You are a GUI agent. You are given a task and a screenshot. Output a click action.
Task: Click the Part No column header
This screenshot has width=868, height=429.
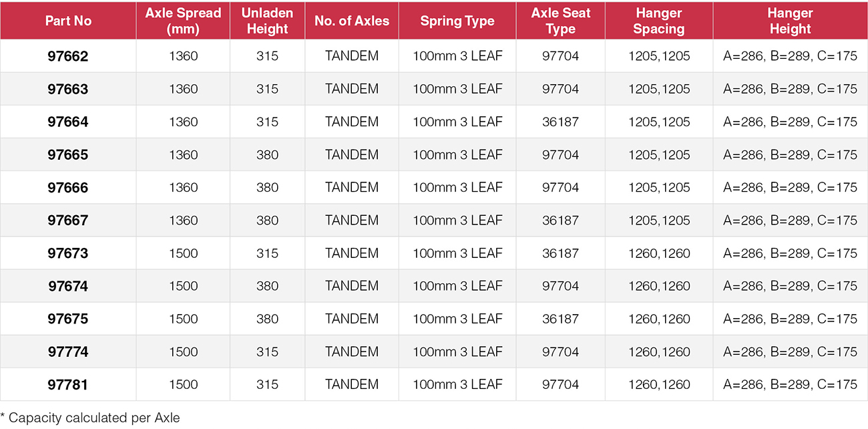(x=68, y=21)
